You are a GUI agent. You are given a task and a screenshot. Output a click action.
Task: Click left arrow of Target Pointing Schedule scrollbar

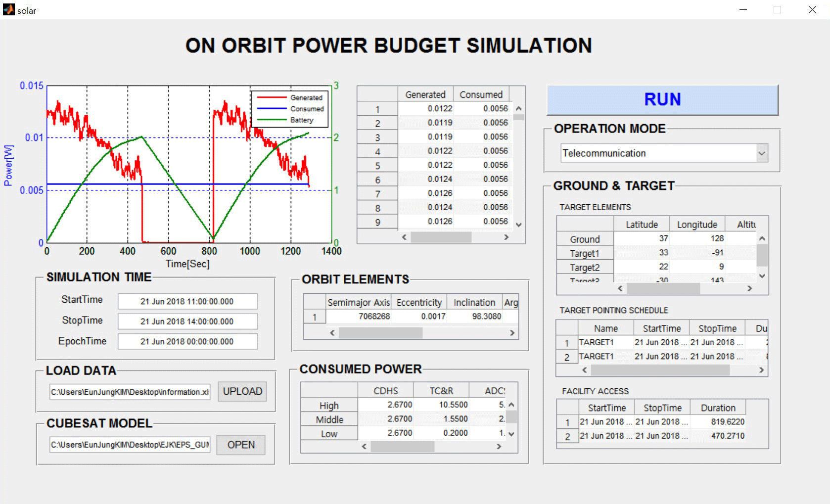click(585, 370)
